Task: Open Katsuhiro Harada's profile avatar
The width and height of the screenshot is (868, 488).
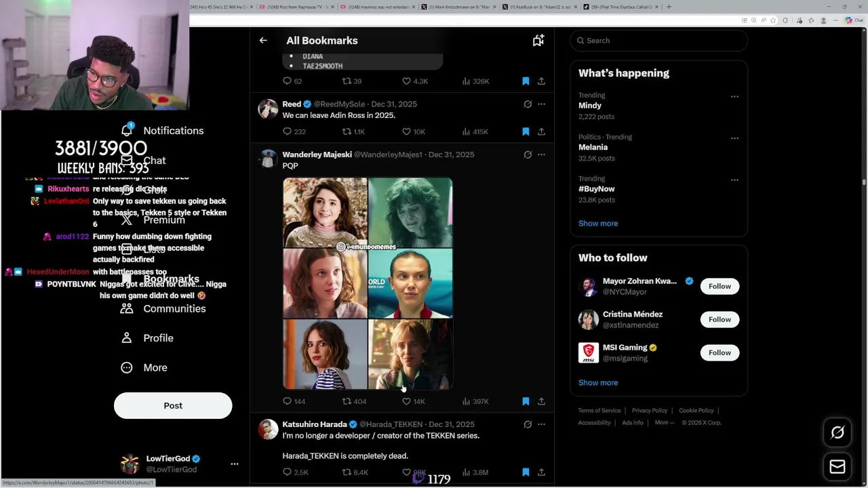Action: pos(268,429)
